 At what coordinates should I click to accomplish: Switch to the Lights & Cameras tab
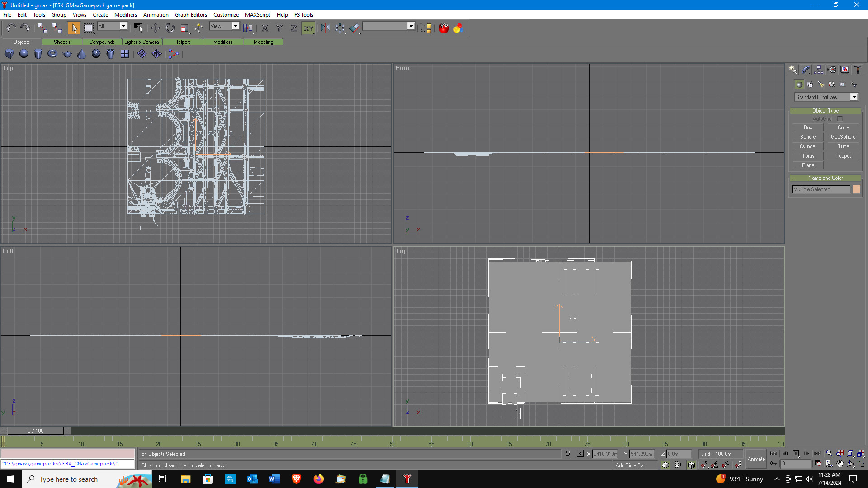click(142, 42)
